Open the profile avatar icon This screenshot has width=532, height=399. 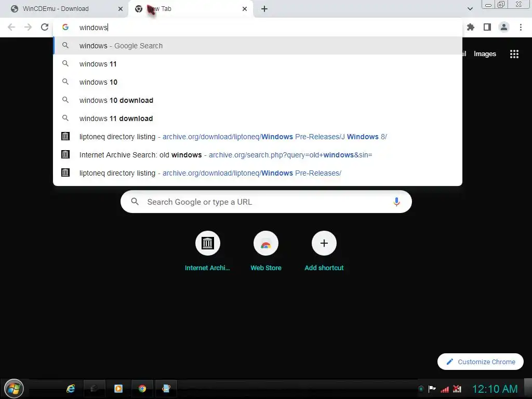[x=504, y=27]
